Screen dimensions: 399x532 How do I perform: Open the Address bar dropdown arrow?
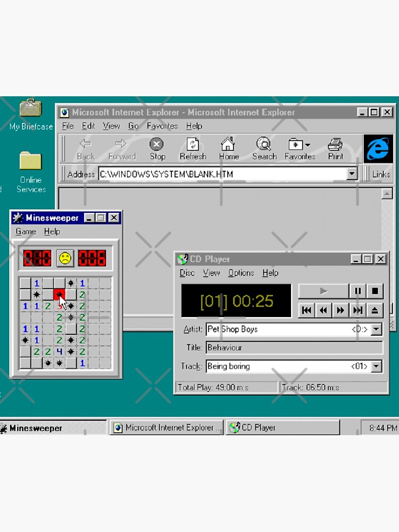(352, 174)
